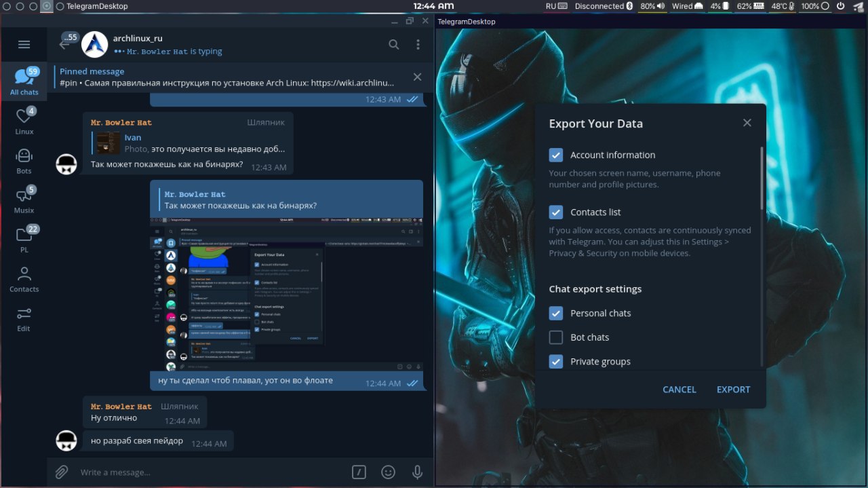Click the 'но разраб свея пейдор' message
This screenshot has width=868, height=488.
(x=137, y=441)
